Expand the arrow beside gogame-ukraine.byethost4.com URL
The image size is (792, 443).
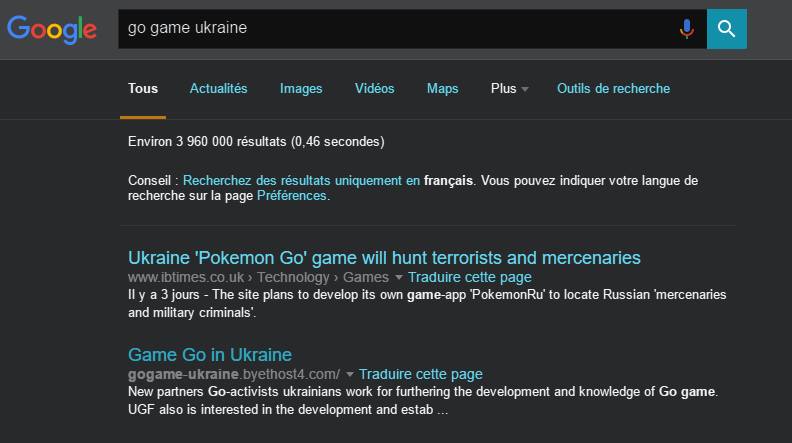coord(350,375)
